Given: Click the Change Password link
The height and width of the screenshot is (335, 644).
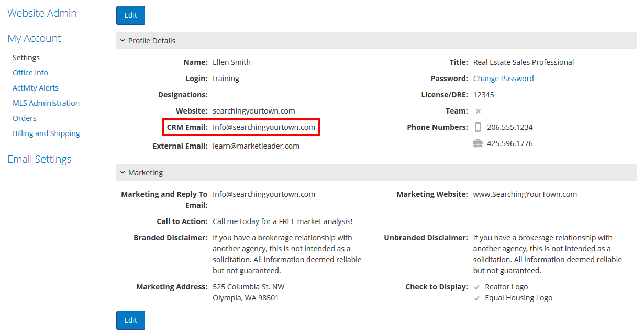Looking at the screenshot, I should pos(503,79).
